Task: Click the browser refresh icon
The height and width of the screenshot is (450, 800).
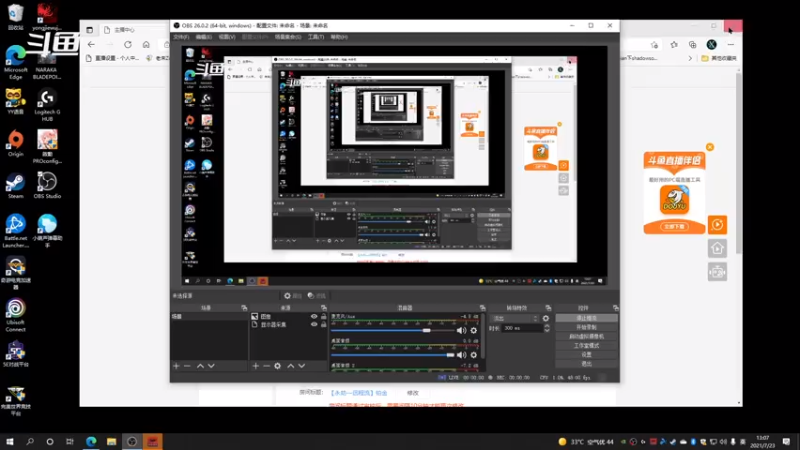Action: point(128,44)
